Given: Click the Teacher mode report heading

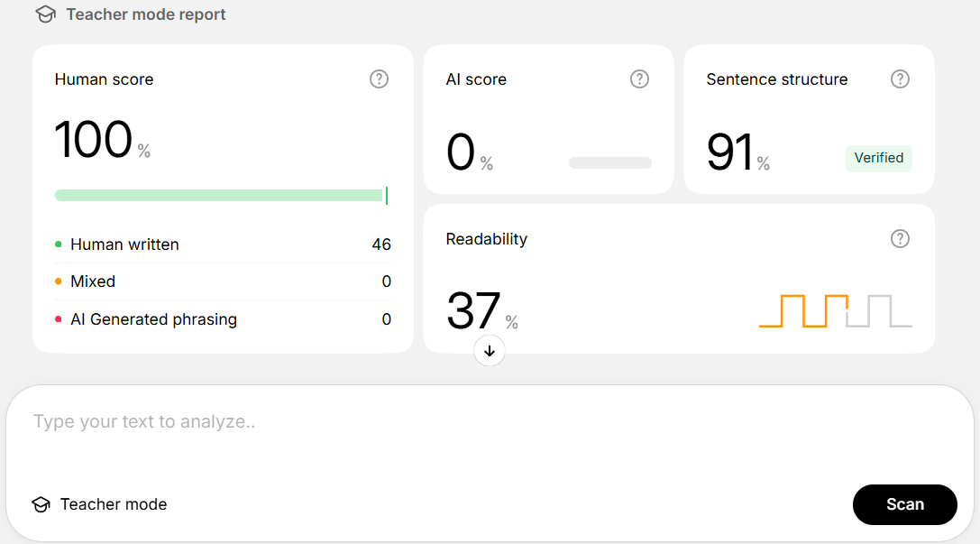Looking at the screenshot, I should [x=146, y=14].
